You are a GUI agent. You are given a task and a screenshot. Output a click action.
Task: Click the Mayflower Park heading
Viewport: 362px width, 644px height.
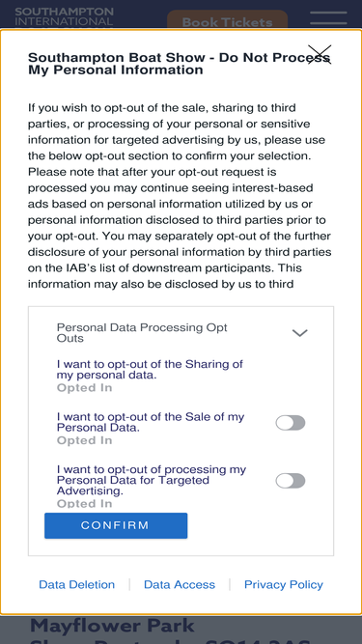[112, 626]
